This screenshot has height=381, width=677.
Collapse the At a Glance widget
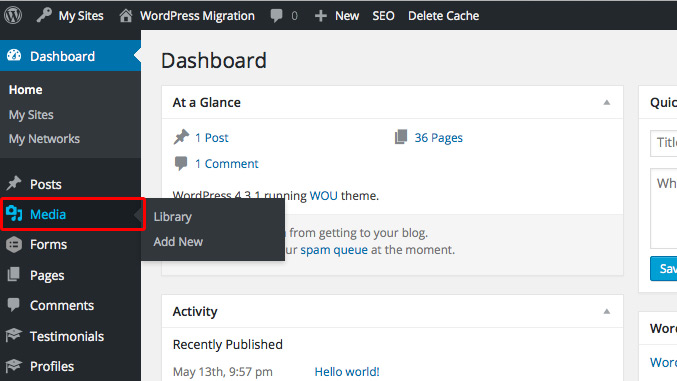click(607, 102)
